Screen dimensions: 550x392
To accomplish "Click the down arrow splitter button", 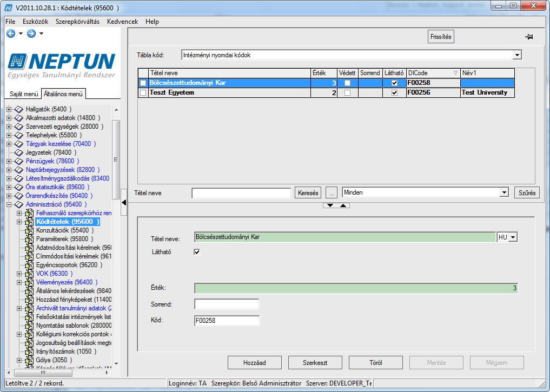I will 330,205.
